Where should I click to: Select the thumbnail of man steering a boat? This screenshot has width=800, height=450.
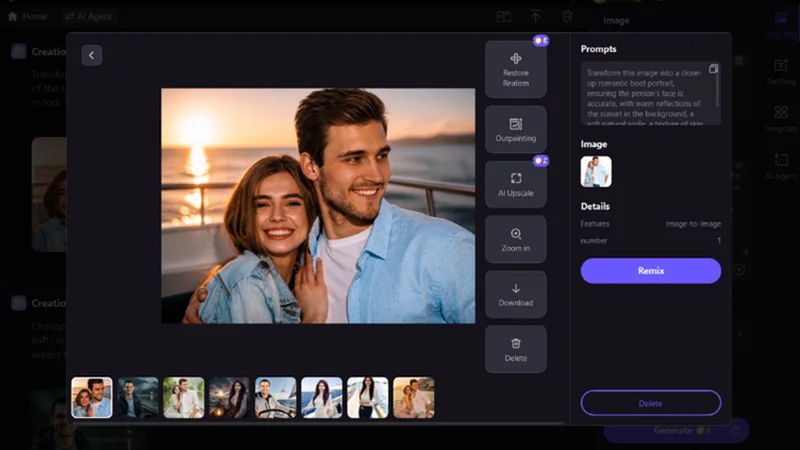276,397
